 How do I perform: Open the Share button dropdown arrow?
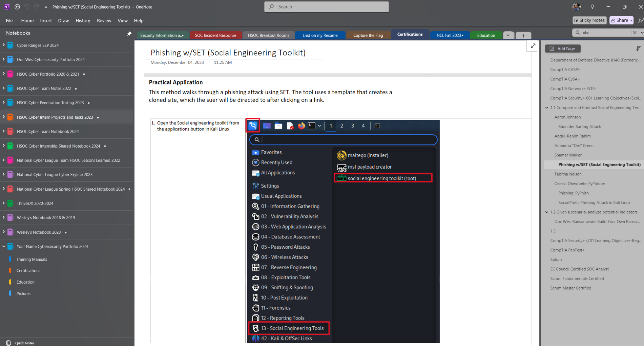point(631,20)
